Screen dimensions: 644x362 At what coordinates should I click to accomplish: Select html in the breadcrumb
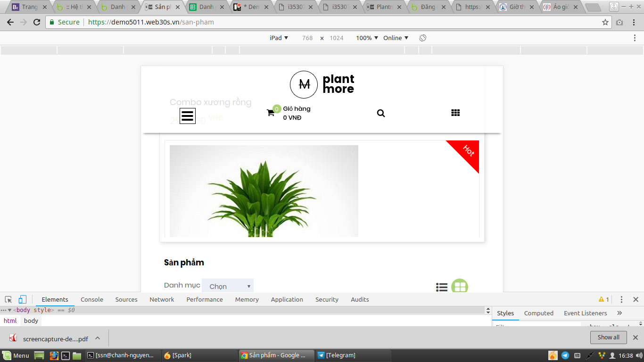click(x=10, y=321)
